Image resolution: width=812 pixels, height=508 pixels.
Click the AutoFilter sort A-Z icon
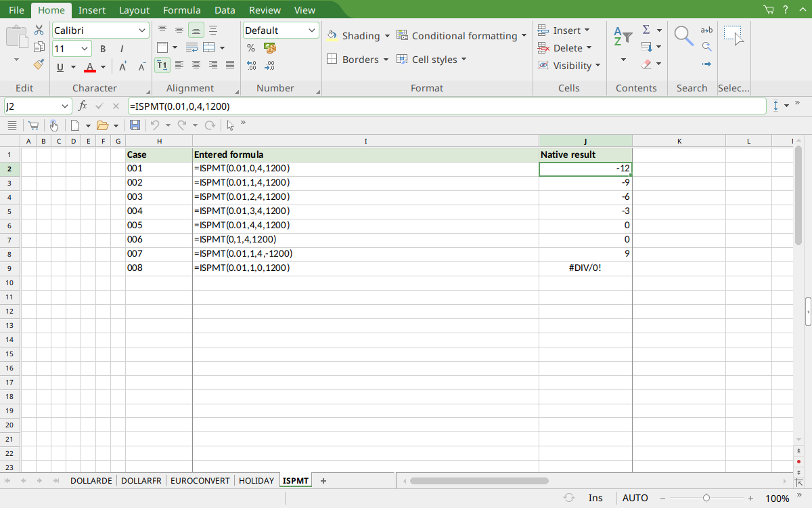[x=623, y=37]
